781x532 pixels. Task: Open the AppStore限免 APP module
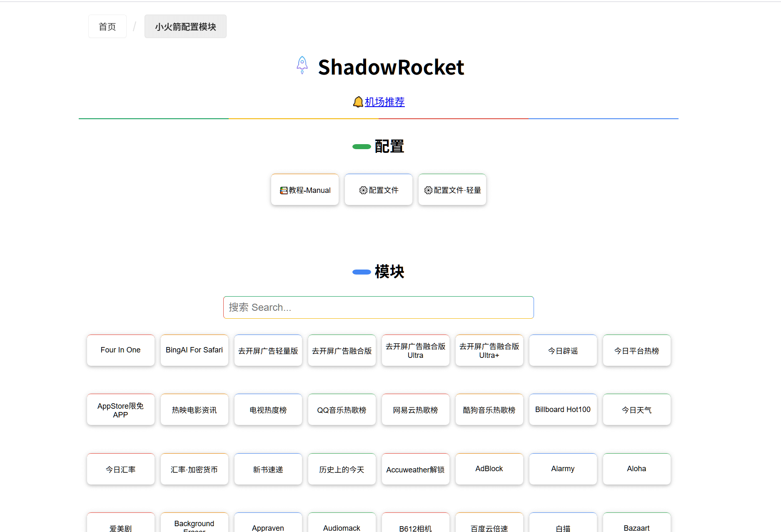(121, 410)
